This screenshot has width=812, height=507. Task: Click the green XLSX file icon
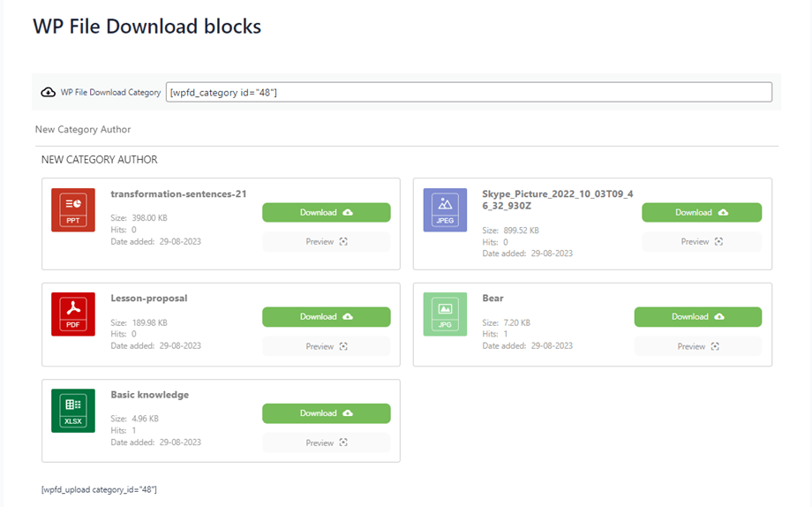(x=73, y=412)
